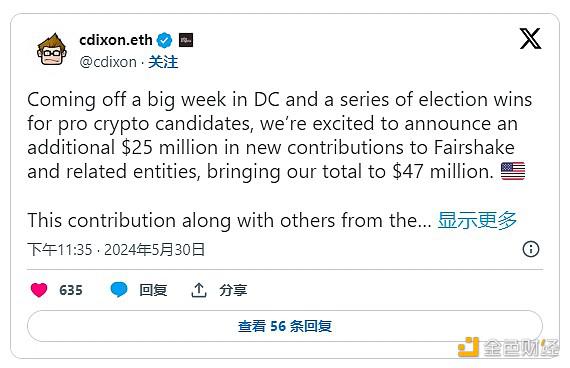Follow cdixon via 关注 link
The height and width of the screenshot is (368, 570).
coord(163,62)
